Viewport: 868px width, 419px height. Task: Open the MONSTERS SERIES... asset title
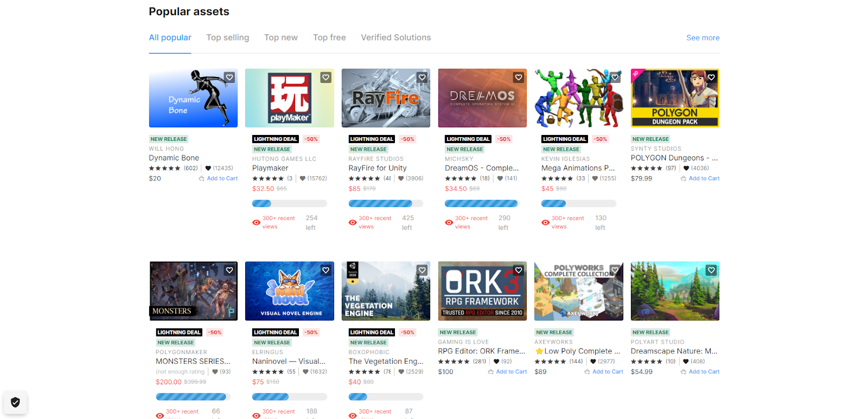193,361
